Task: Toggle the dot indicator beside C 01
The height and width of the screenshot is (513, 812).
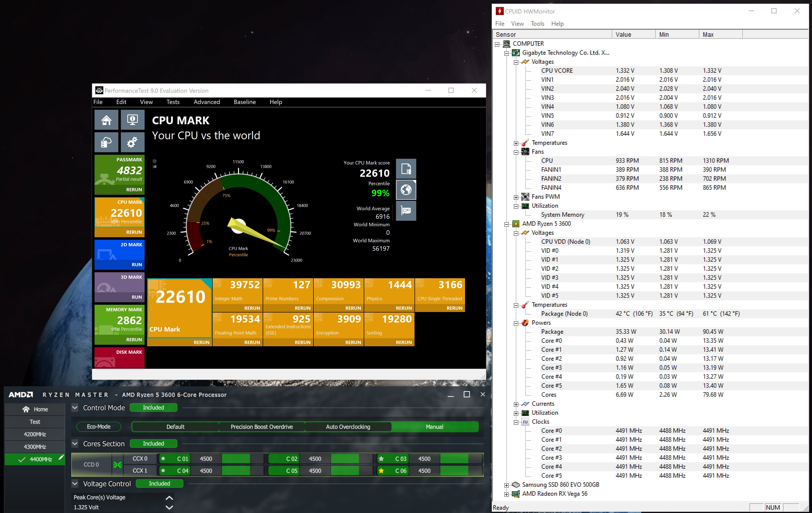Action: 163,458
